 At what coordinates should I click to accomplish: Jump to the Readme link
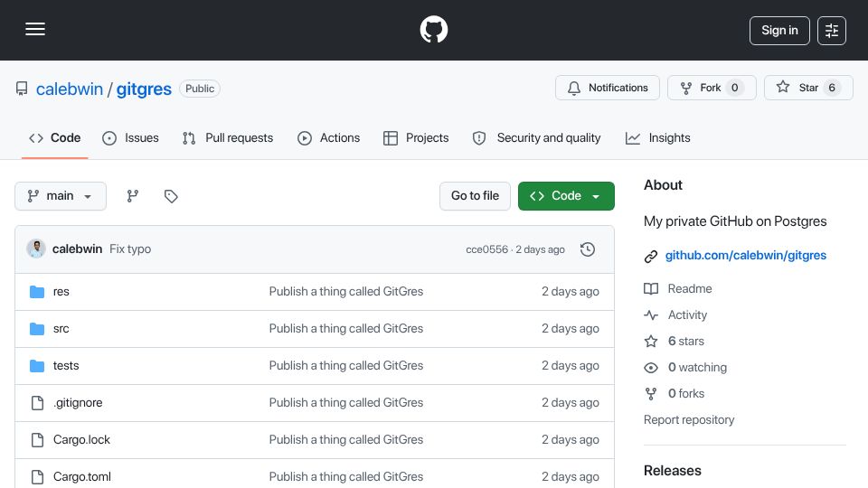coord(678,289)
